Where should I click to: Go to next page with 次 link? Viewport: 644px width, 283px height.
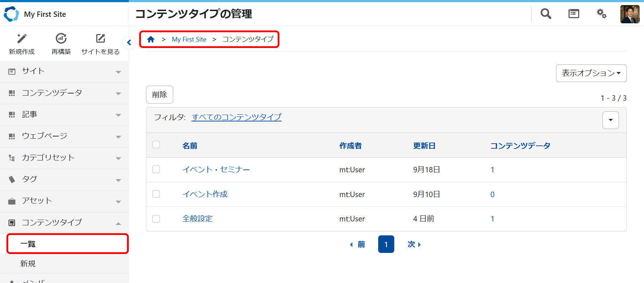pos(414,244)
